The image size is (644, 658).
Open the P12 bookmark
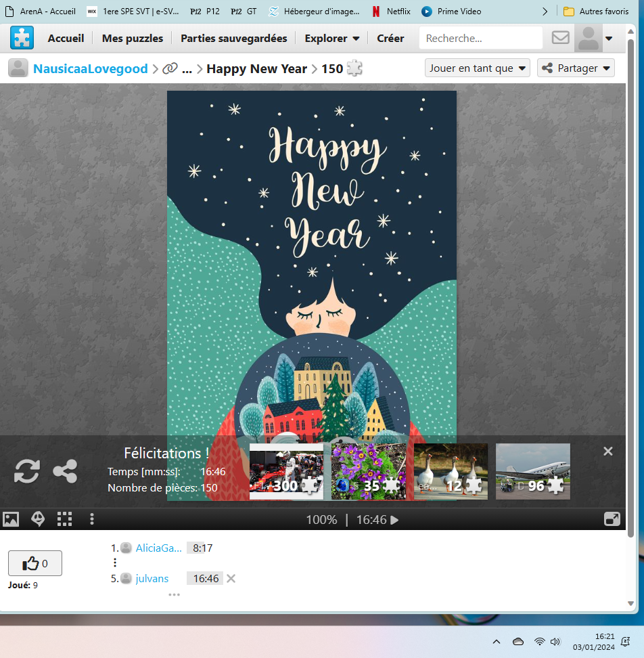click(204, 12)
